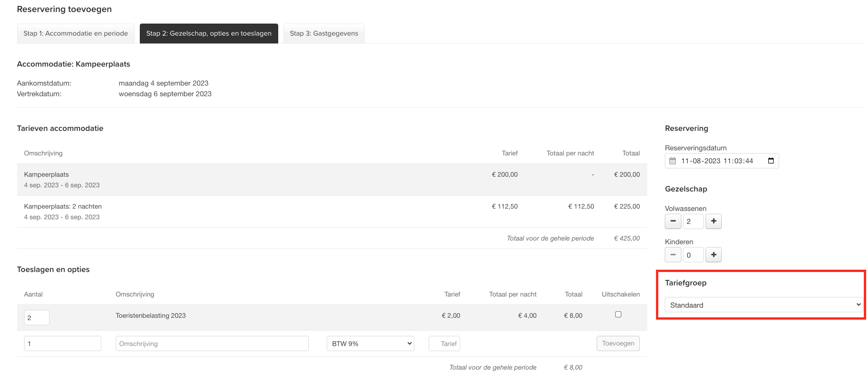Click arrival date maandag 4 september 2023
868x377 pixels.
point(163,83)
